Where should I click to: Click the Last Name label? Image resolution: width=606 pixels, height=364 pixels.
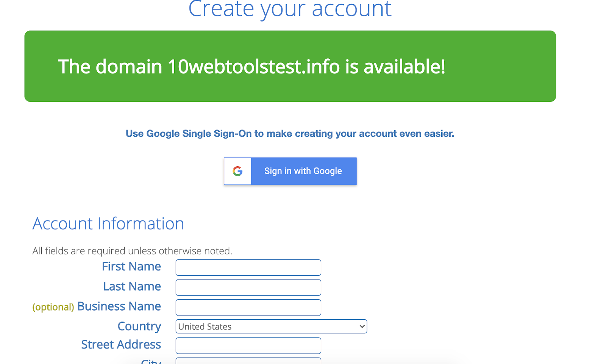click(132, 287)
